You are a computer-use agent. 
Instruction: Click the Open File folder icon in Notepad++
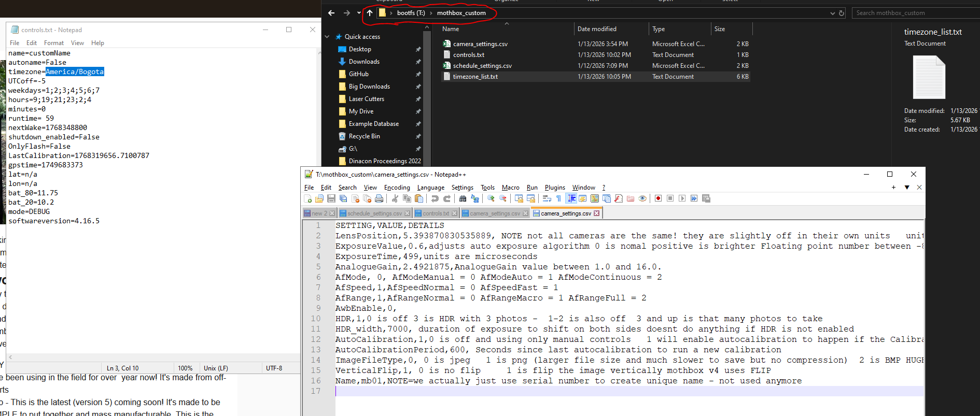319,198
